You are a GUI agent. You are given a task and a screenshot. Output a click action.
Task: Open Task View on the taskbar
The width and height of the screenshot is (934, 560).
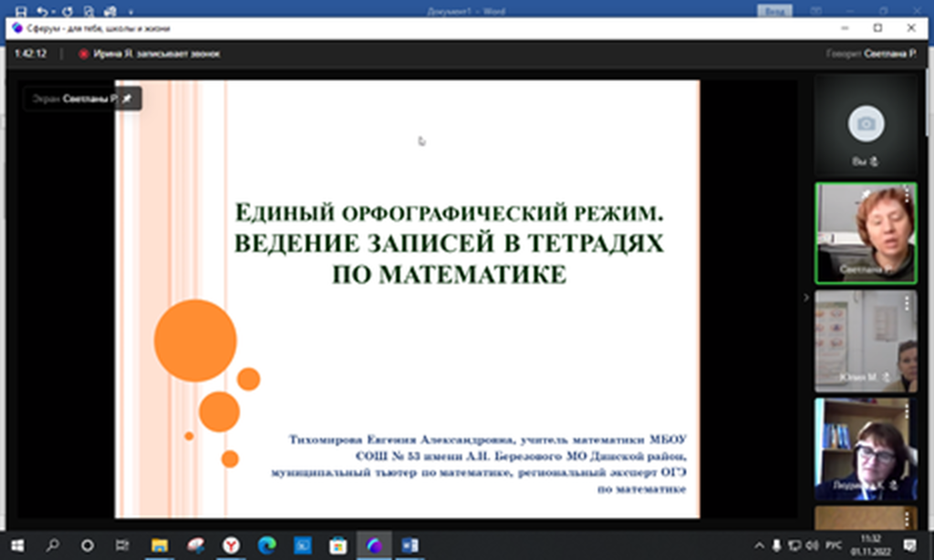tap(122, 545)
